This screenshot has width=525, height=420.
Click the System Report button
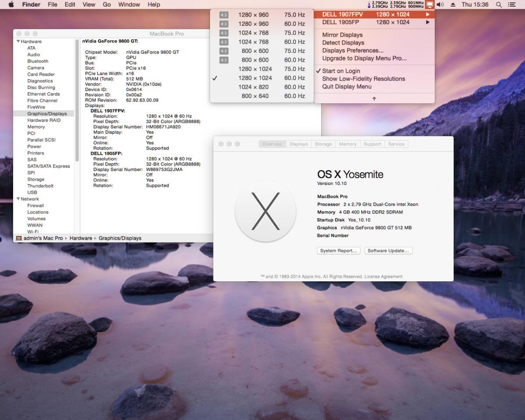tap(339, 251)
